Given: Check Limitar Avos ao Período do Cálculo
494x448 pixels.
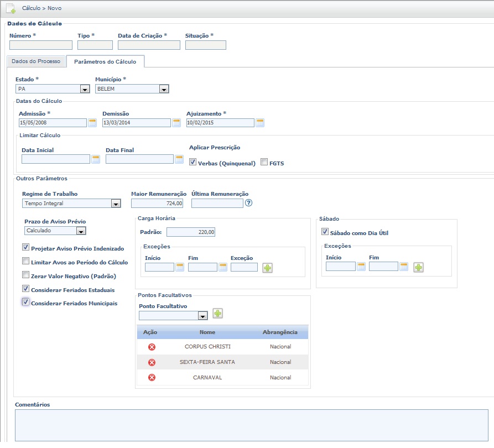Looking at the screenshot, I should click(25, 261).
